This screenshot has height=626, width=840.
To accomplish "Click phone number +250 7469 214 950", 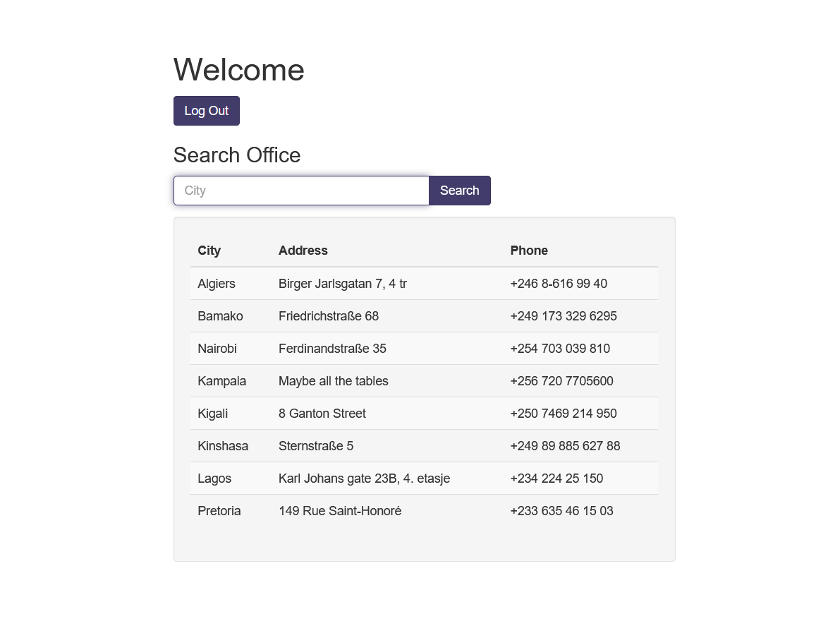I will (564, 414).
